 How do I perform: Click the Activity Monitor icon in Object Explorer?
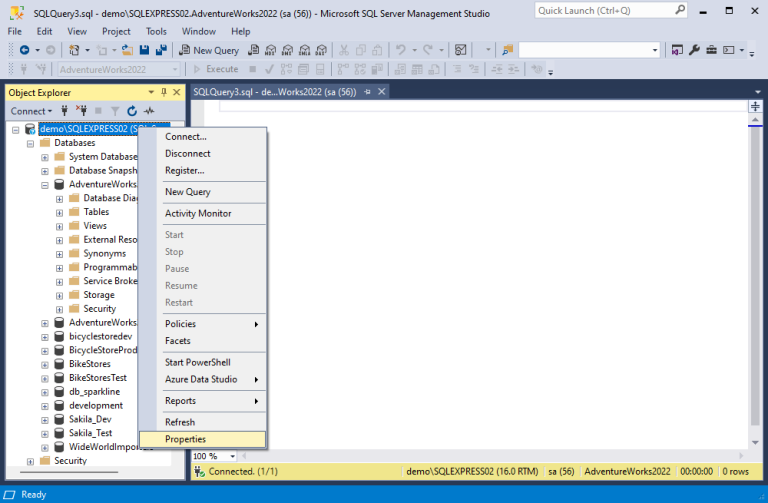(x=149, y=111)
